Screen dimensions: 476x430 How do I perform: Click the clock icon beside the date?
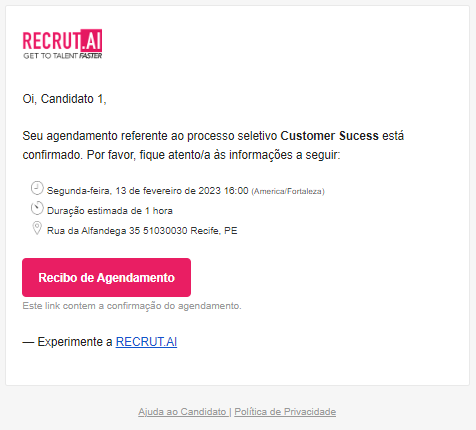[x=37, y=188]
